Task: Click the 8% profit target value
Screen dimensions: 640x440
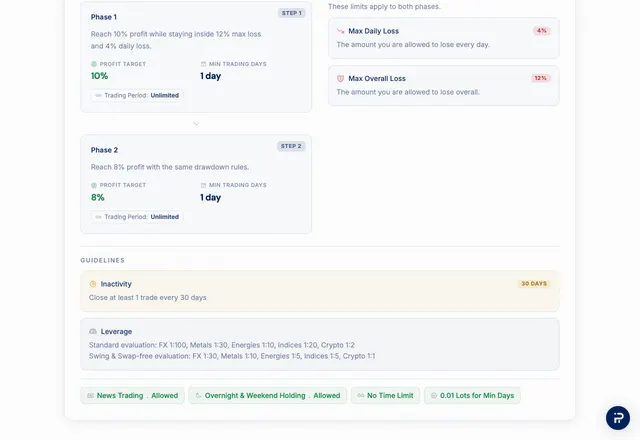Action: (x=98, y=198)
